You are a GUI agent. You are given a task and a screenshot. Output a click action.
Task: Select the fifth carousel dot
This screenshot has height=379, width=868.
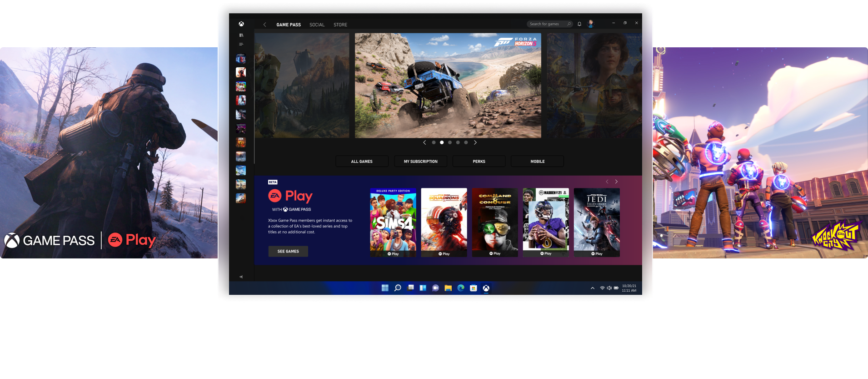click(x=466, y=142)
